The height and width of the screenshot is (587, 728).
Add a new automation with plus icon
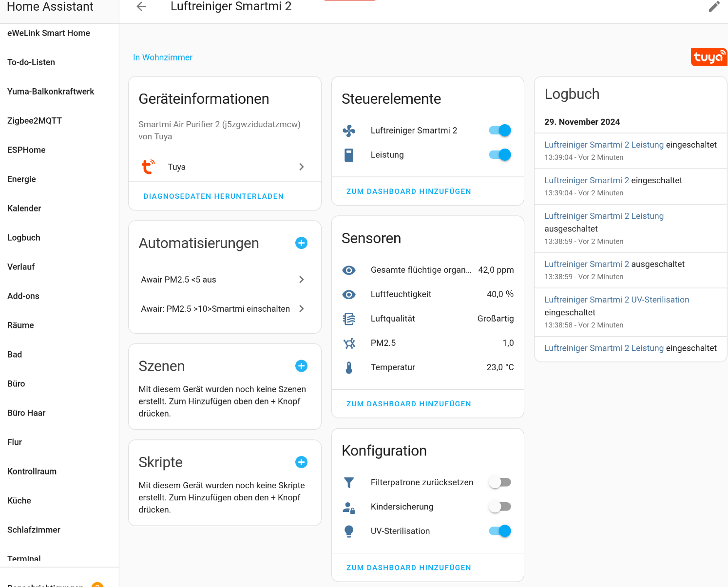click(x=301, y=243)
